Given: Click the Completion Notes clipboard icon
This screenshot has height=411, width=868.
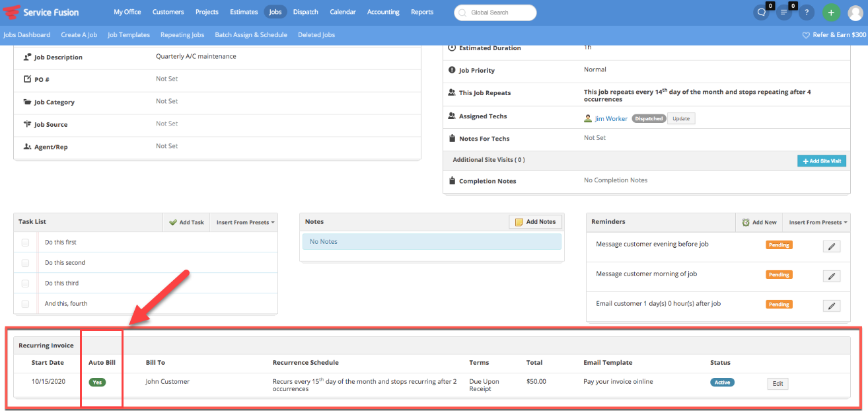Looking at the screenshot, I should point(452,180).
